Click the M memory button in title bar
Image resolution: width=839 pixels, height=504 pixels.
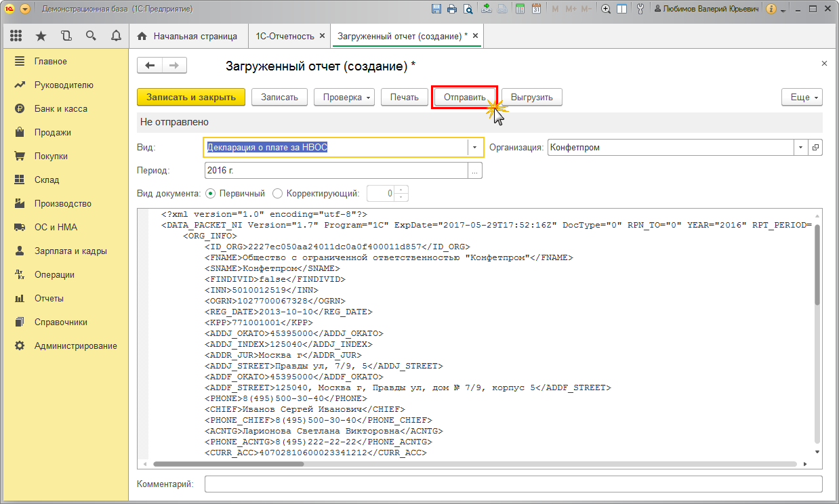pos(556,9)
